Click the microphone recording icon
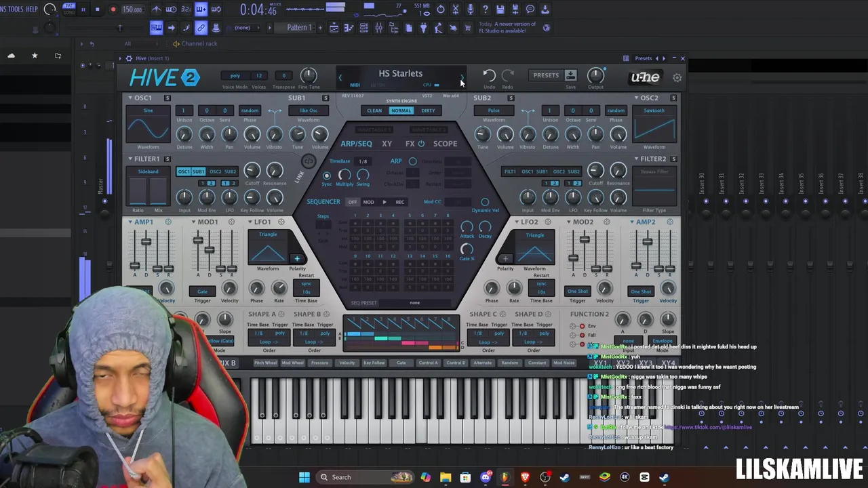Viewport: 868px width, 488px height. pos(471,9)
